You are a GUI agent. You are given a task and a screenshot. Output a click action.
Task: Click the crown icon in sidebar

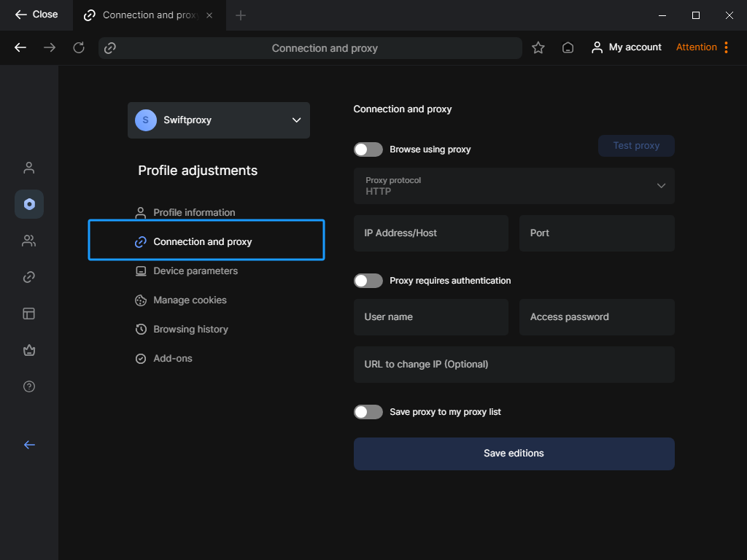pos(29,350)
